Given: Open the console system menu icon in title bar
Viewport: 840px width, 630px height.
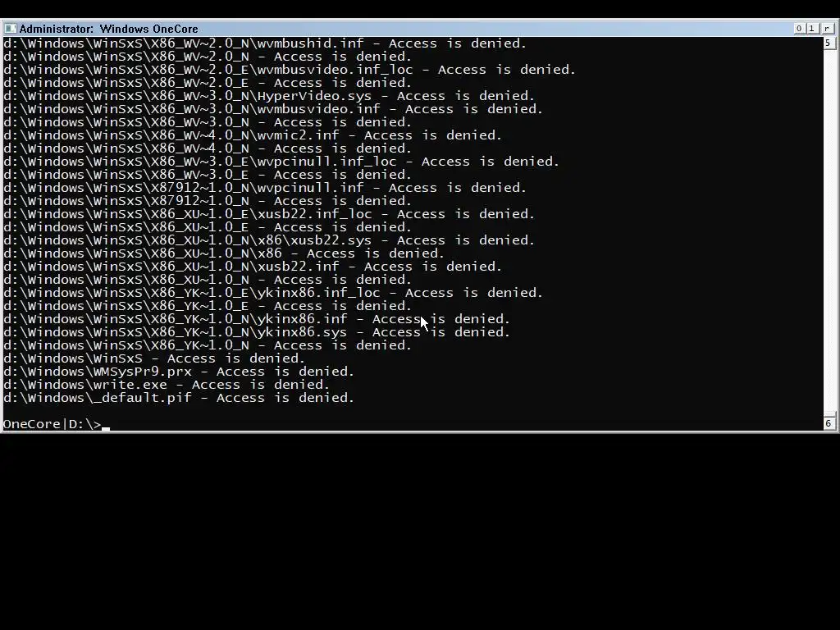Looking at the screenshot, I should (10, 29).
